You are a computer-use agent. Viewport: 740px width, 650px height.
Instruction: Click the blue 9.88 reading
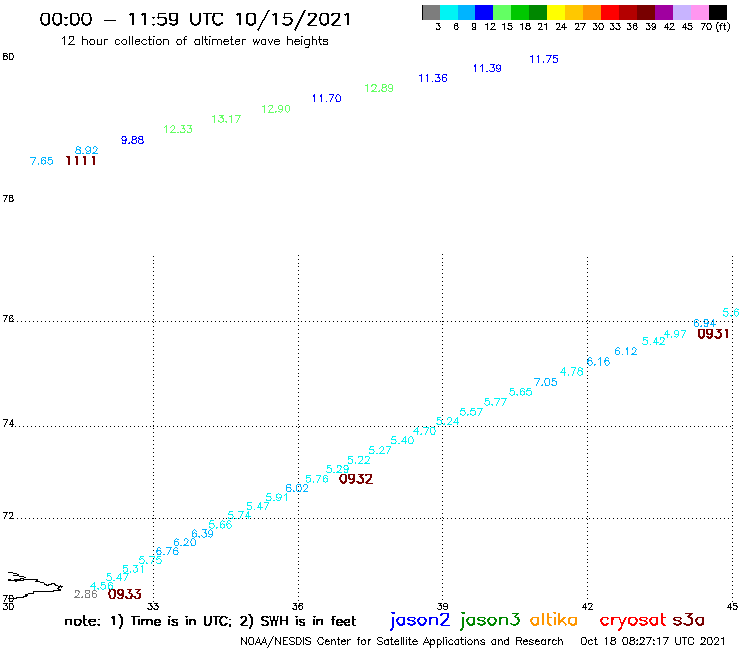pyautogui.click(x=133, y=140)
